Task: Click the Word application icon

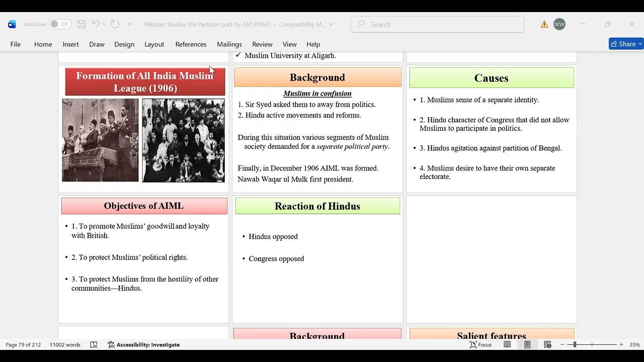Action: tap(12, 24)
